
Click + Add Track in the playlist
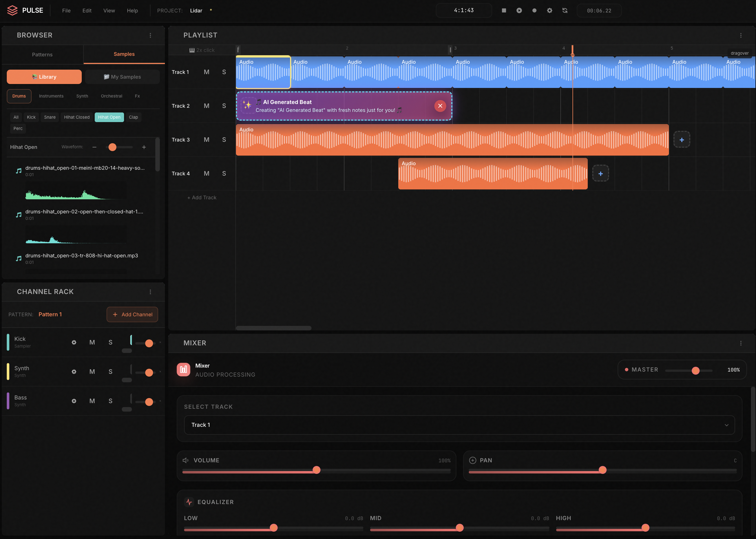click(202, 197)
